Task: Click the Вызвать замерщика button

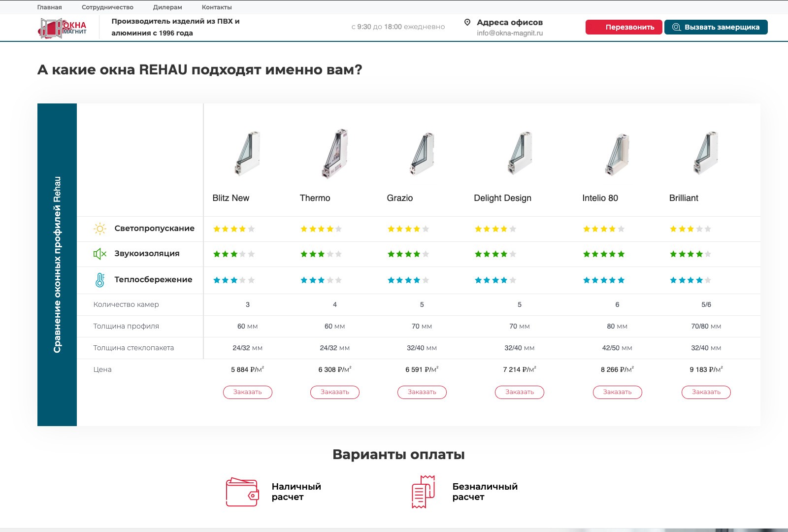Action: click(x=716, y=27)
